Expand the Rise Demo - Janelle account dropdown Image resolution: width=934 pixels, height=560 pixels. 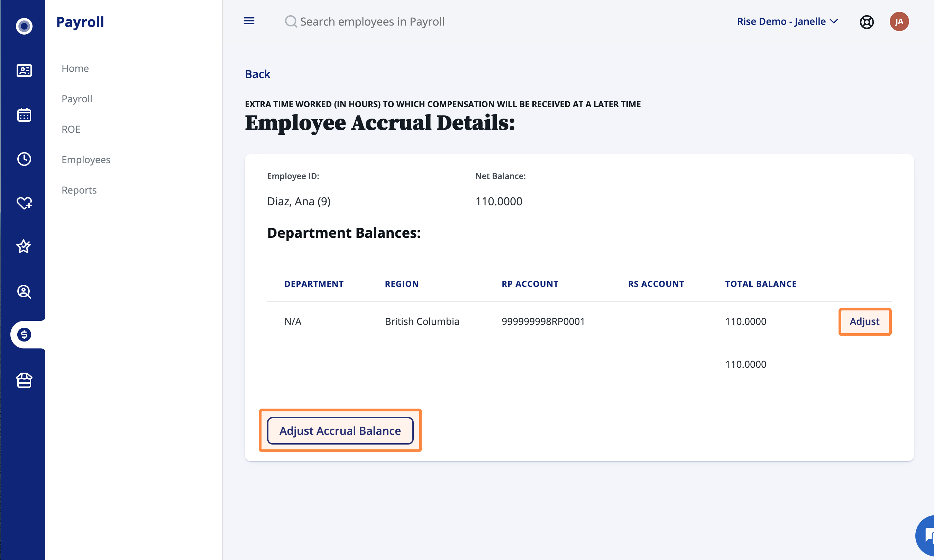(788, 21)
